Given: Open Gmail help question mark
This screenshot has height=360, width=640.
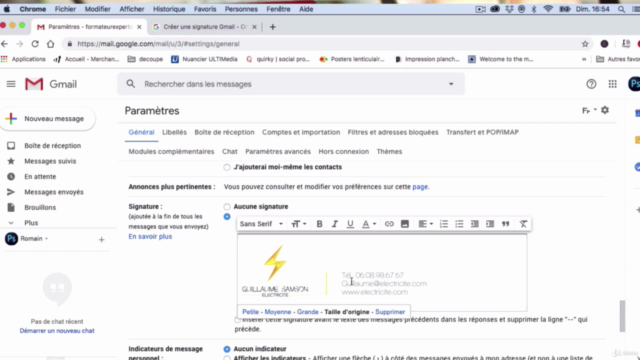Looking at the screenshot, I should coord(591,84).
